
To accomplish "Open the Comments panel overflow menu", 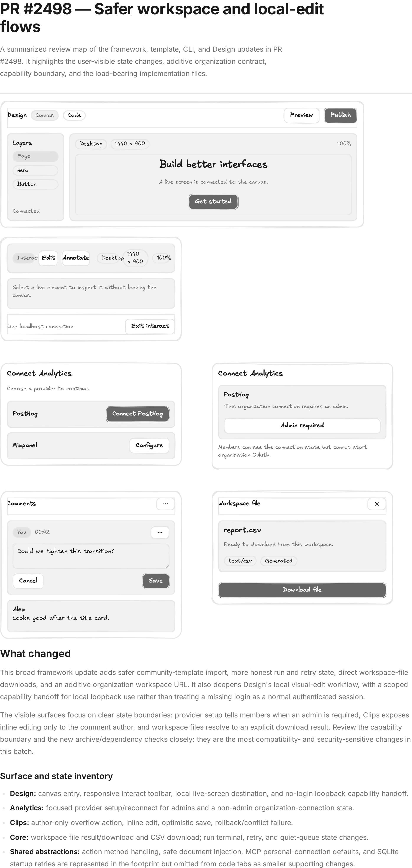I will 165,504.
